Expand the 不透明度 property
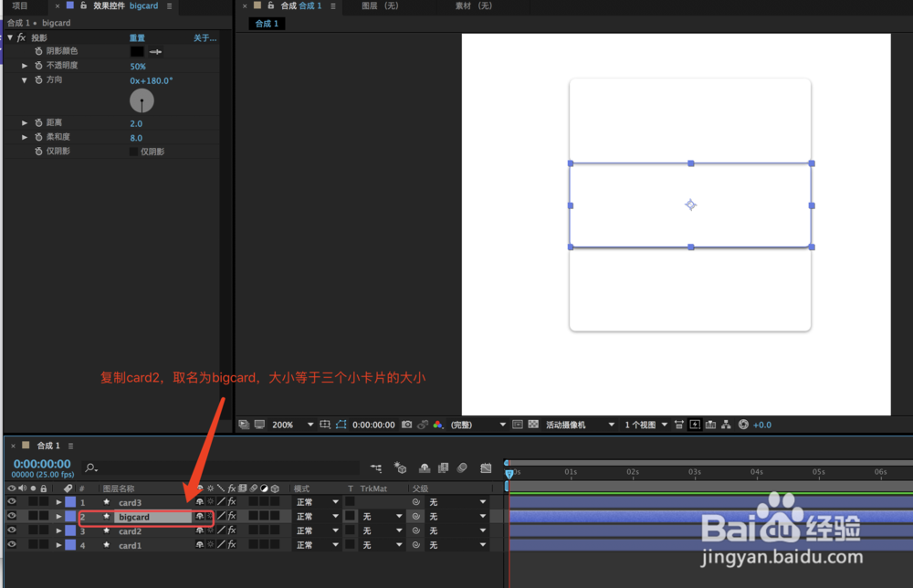The height and width of the screenshot is (588, 913). pos(25,66)
